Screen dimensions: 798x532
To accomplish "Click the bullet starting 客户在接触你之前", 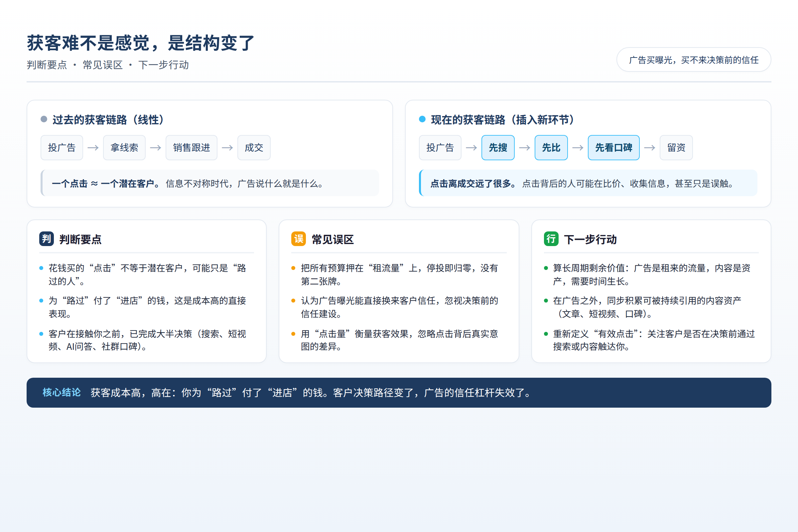I will coord(147,340).
